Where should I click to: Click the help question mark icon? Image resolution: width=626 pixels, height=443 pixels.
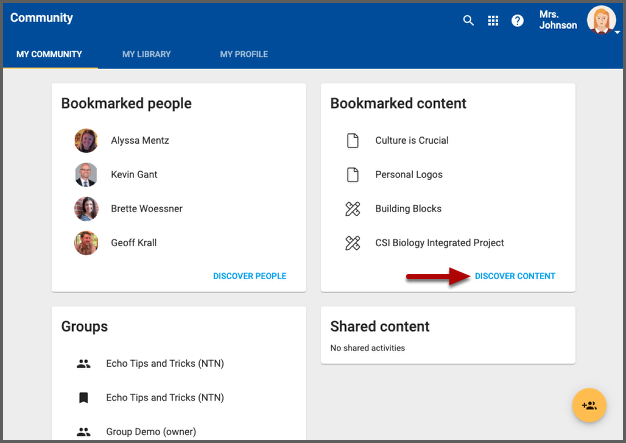click(518, 20)
